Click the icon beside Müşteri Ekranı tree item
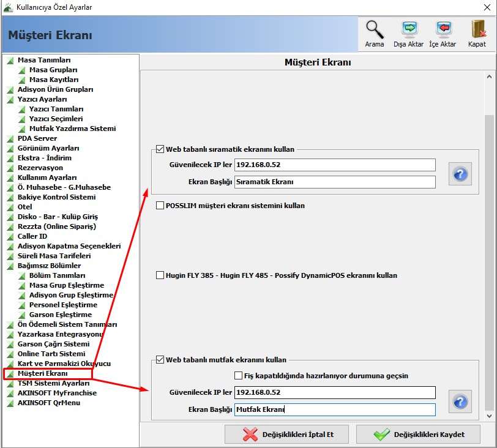 click(10, 373)
